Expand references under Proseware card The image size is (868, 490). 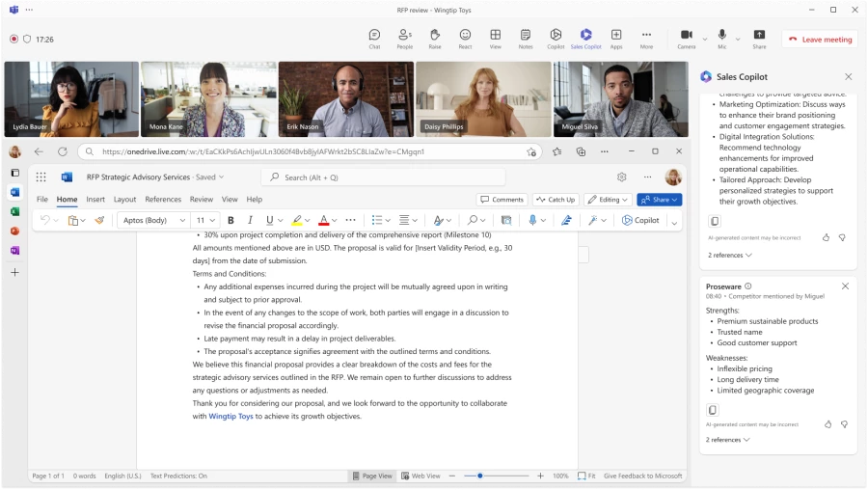point(728,440)
